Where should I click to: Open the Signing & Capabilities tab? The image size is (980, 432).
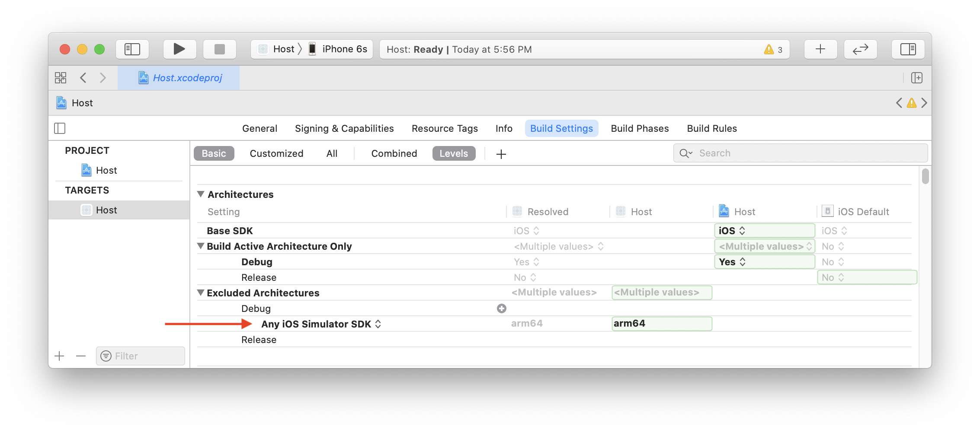[344, 128]
